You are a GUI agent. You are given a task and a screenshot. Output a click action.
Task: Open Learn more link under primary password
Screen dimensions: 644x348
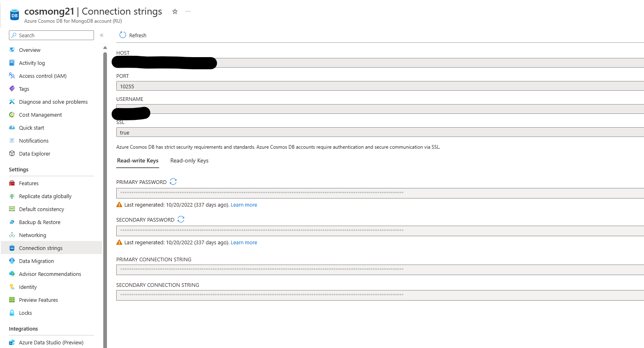click(x=244, y=205)
